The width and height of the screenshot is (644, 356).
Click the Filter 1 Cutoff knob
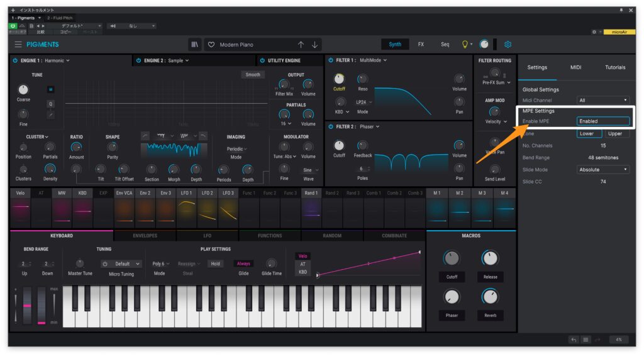coord(339,79)
